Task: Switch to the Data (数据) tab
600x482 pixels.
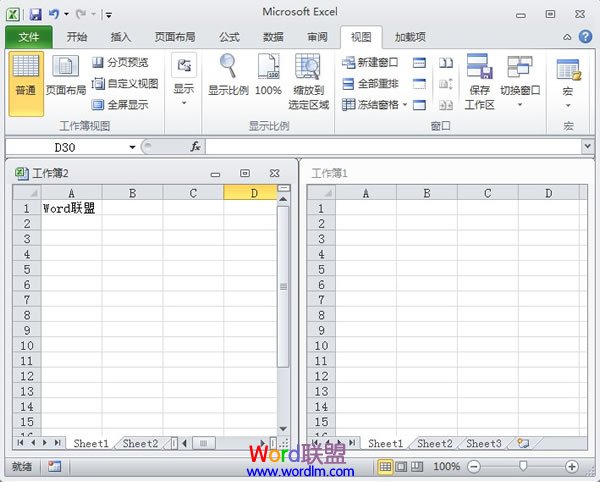Action: [273, 37]
